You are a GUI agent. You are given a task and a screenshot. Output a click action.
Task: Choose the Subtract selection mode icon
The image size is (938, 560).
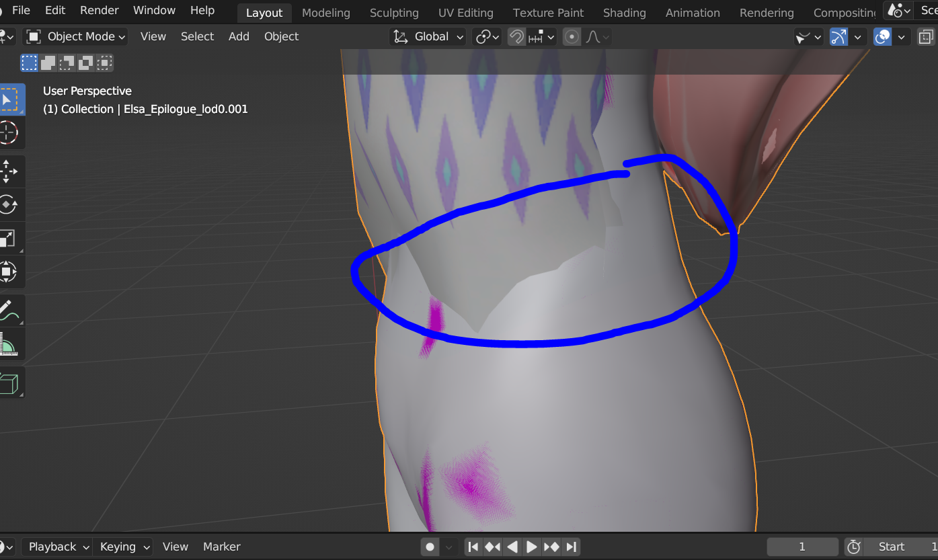tap(67, 63)
